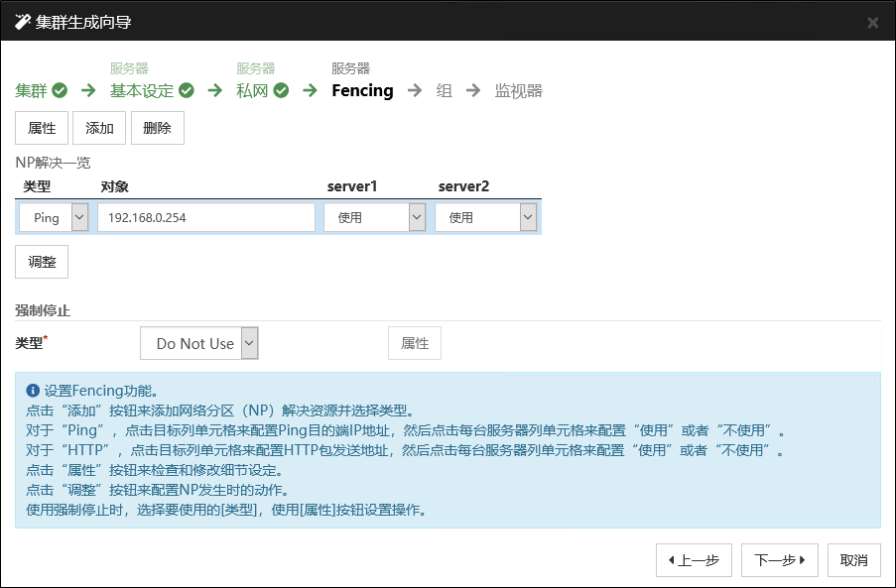The height and width of the screenshot is (588, 896).
Task: Click the 调整 button
Action: tap(42, 263)
